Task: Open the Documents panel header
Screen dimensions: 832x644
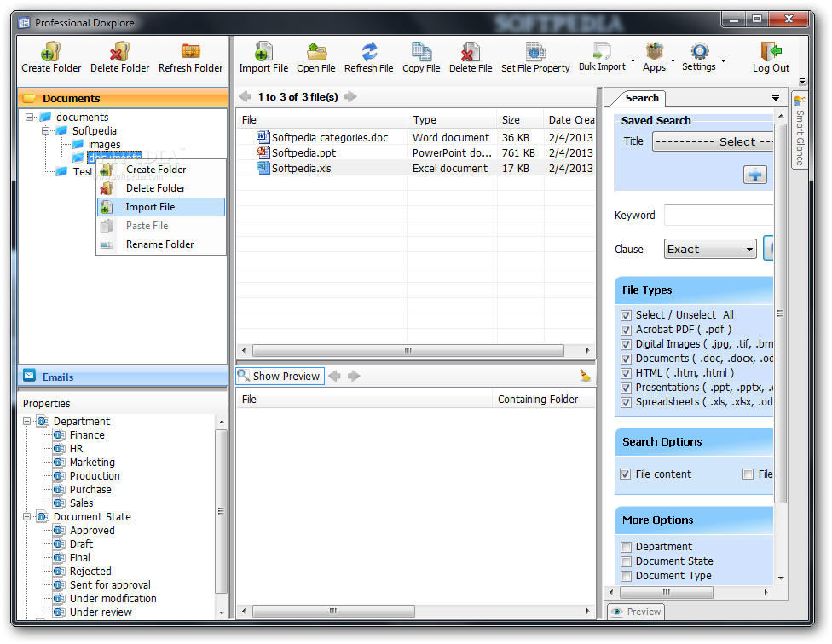Action: [x=123, y=98]
